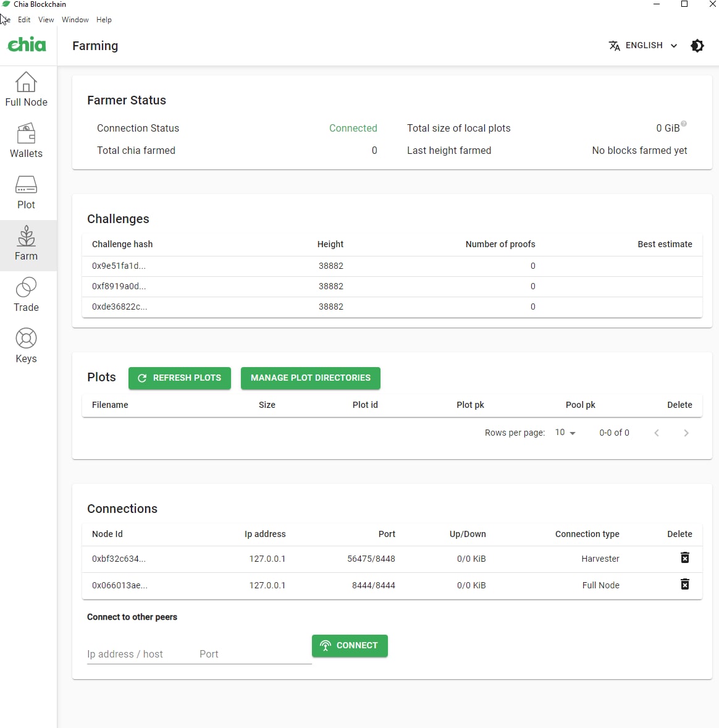Select the Farm sidebar icon
719x728 pixels.
pyautogui.click(x=27, y=236)
